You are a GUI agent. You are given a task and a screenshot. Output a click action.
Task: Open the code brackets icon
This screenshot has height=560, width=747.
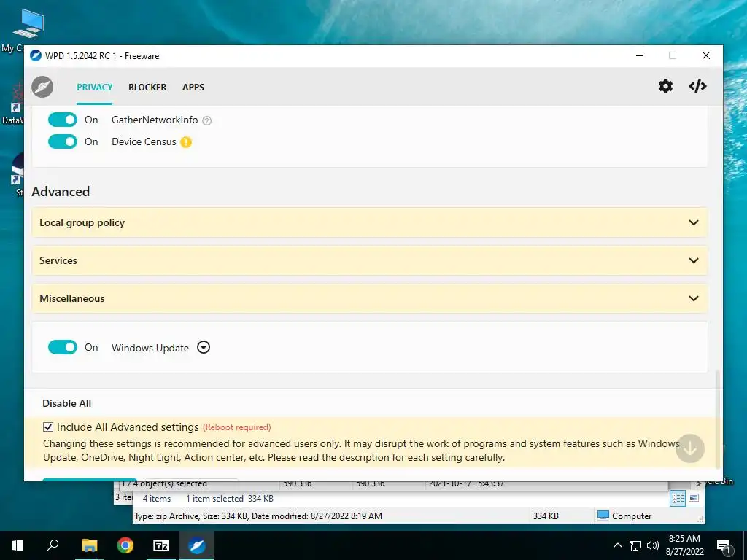tap(697, 86)
